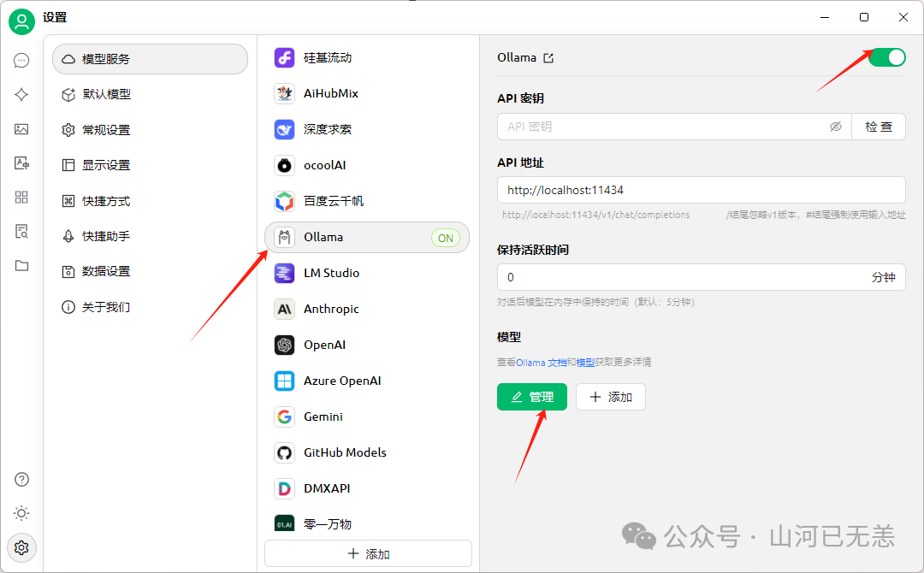Click 添加 provider button below the list
Screen dimensions: 924x573
click(368, 553)
